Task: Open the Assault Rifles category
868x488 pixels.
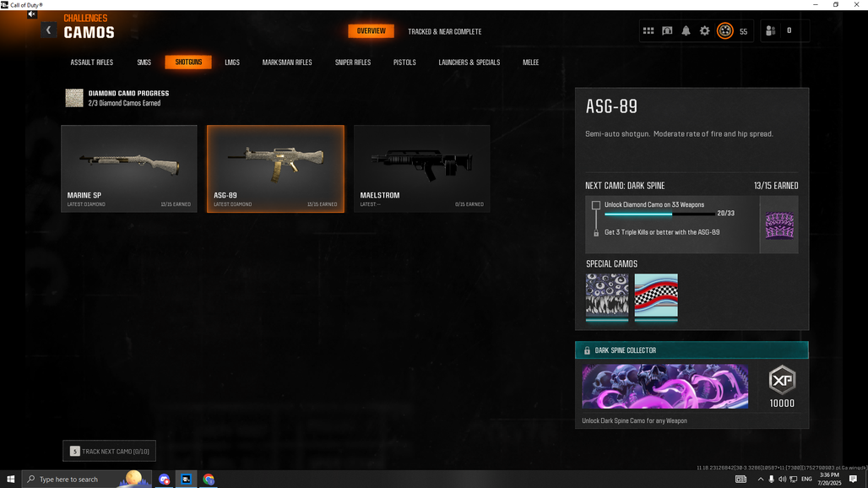Action: pyautogui.click(x=92, y=62)
